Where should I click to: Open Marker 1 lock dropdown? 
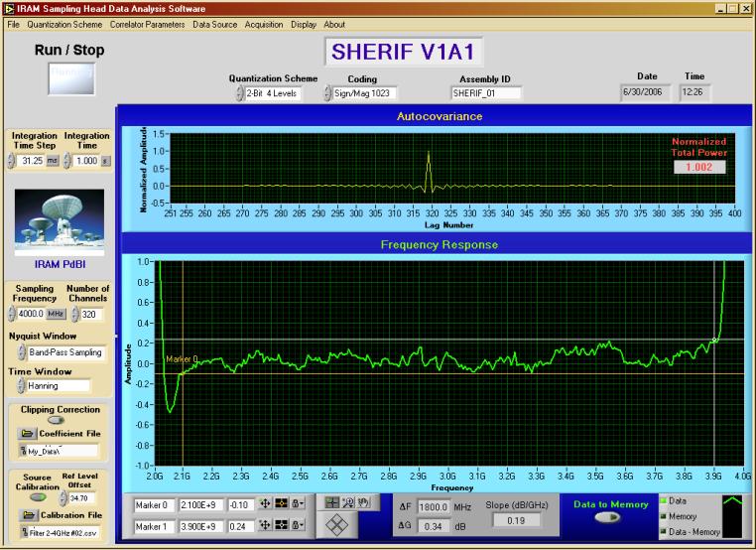coord(299,525)
